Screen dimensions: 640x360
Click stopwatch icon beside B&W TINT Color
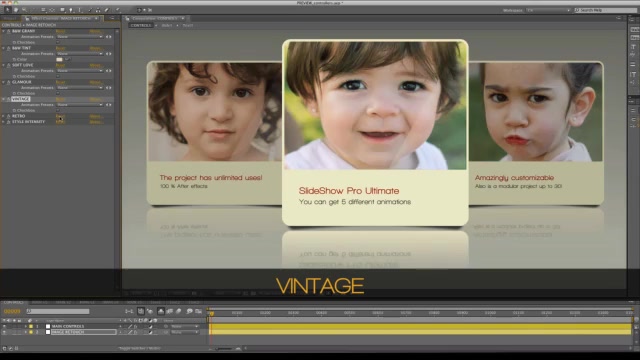point(14,60)
